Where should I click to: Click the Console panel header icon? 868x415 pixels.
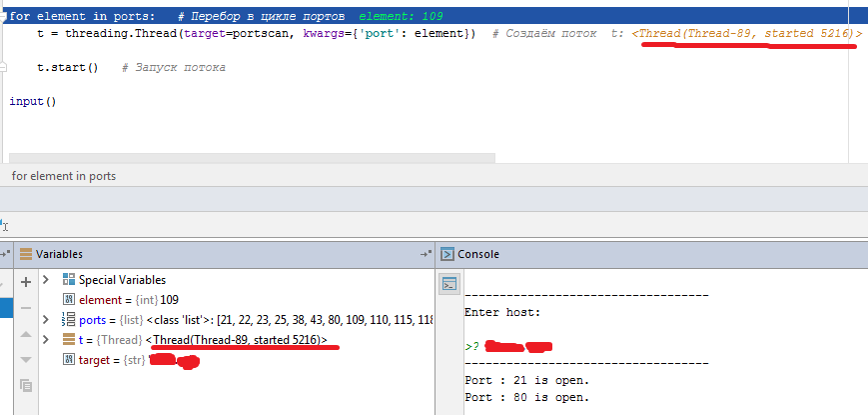click(447, 255)
